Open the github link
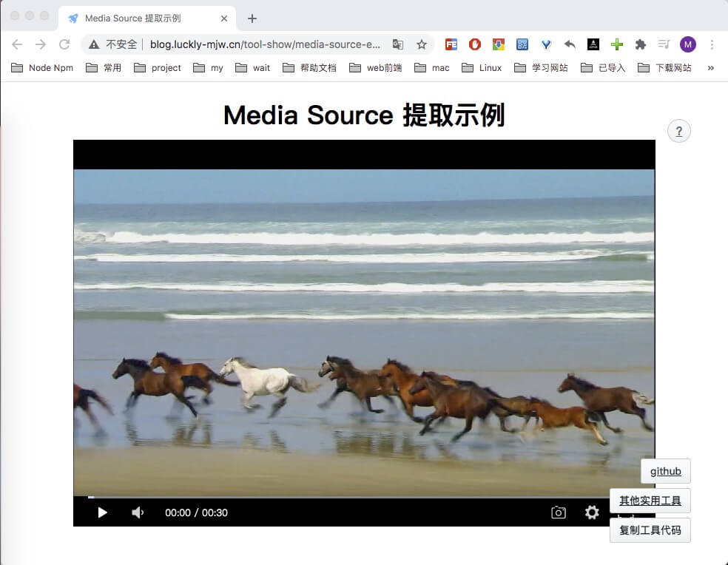Viewport: 728px width, 565px height. point(665,471)
